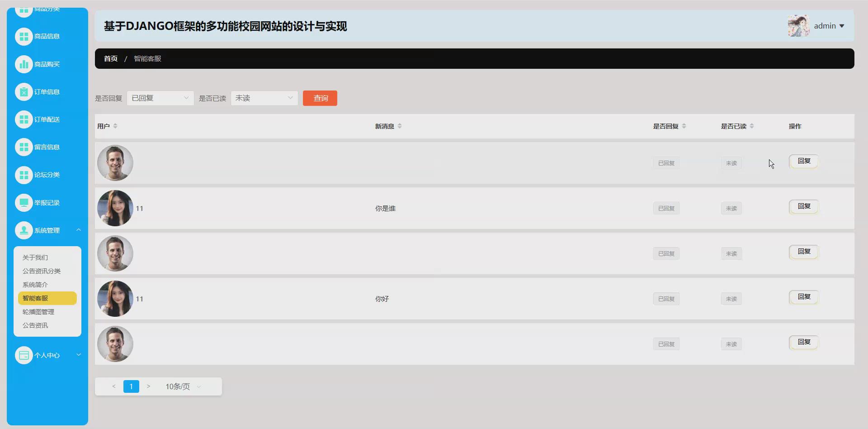The image size is (868, 429).
Task: Change the 10条/页 page size selector
Action: 183,386
